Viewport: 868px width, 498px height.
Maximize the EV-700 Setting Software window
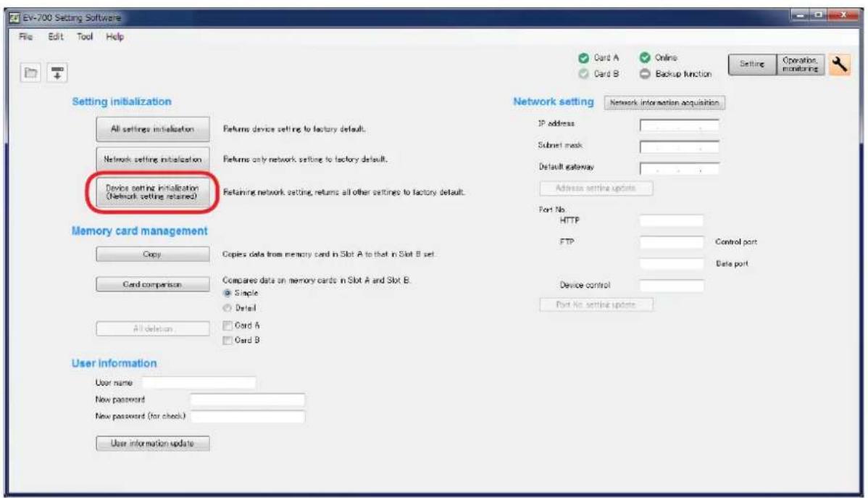[819, 15]
